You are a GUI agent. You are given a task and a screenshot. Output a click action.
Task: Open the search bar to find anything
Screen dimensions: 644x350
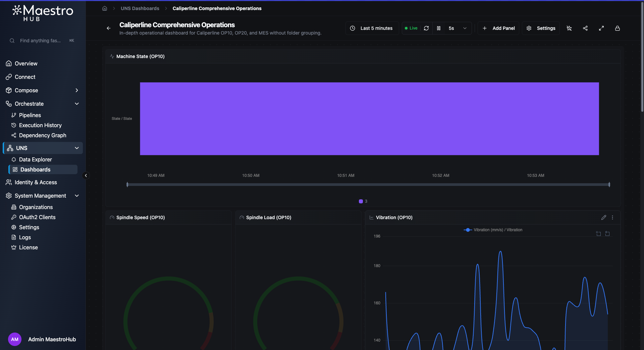(40, 40)
